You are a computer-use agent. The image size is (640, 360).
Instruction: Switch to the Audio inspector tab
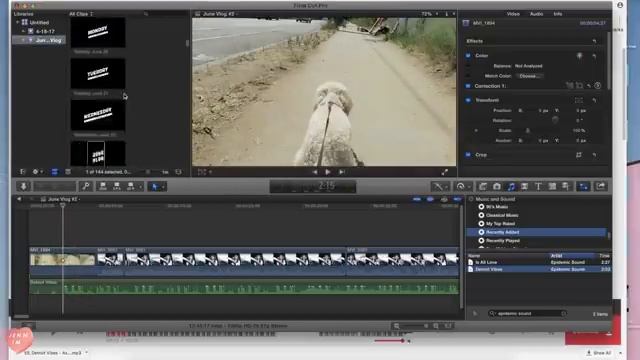coord(536,14)
